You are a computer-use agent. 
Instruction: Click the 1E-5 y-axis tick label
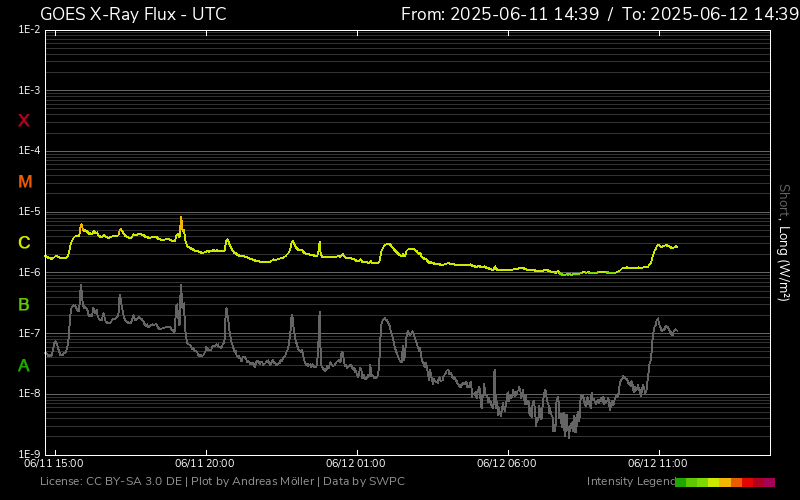click(x=28, y=212)
